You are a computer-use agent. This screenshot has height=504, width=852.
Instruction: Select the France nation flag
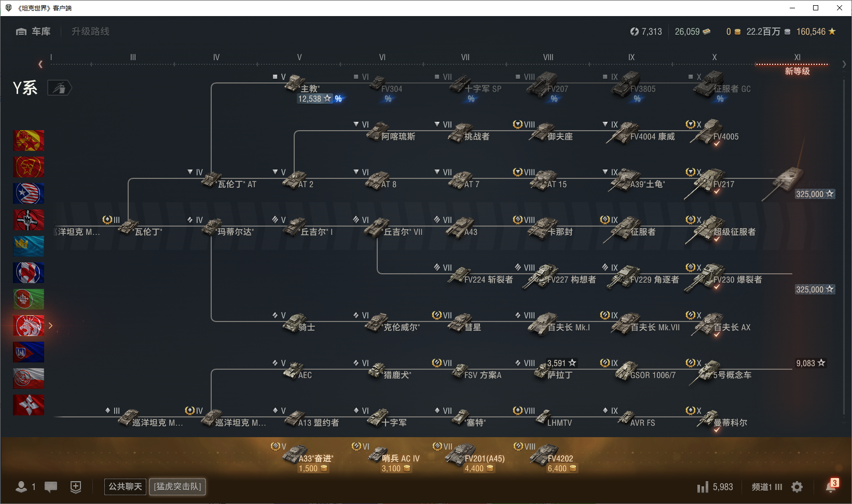(29, 273)
